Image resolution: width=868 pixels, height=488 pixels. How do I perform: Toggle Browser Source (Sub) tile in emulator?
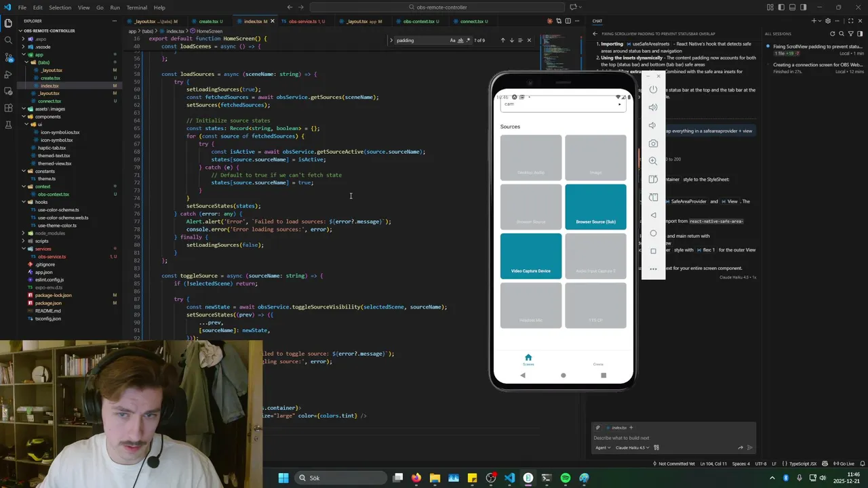coord(595,207)
